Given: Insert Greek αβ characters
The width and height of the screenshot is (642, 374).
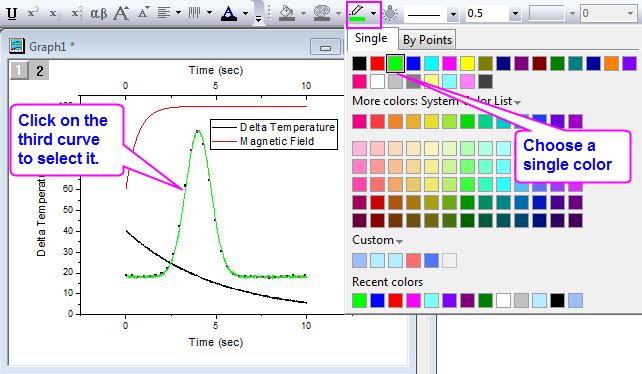Looking at the screenshot, I should point(99,14).
